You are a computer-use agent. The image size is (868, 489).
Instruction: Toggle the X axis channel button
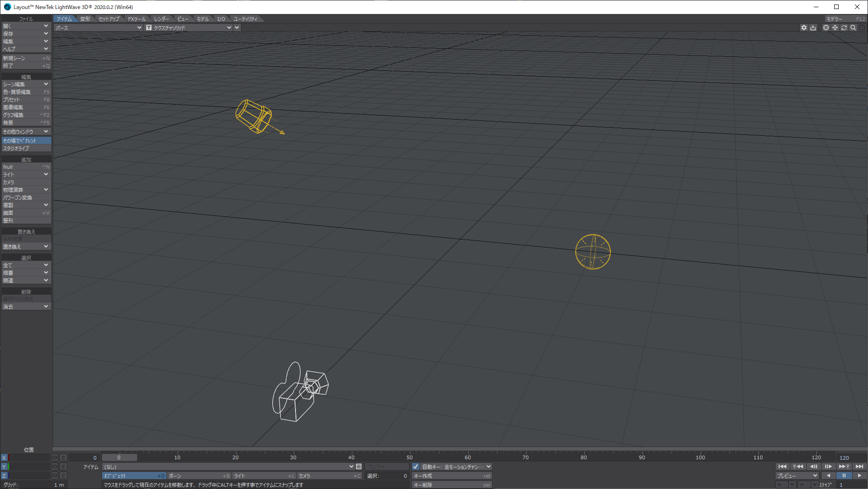[4, 457]
